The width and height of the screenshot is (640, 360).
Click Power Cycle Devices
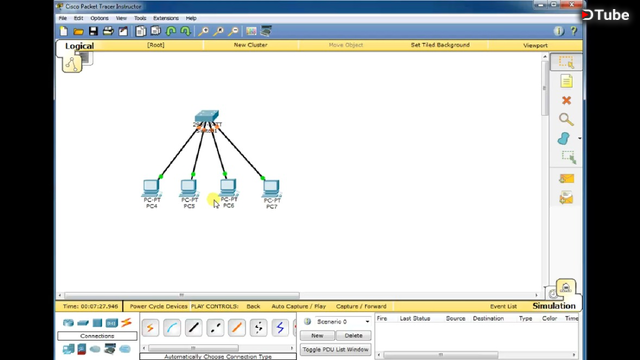[158, 306]
